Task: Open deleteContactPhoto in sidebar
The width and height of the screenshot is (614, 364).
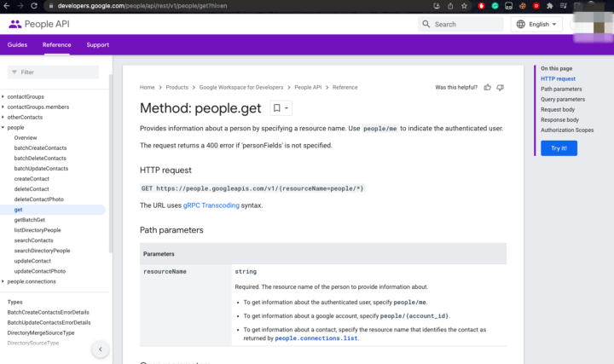Action: (38, 199)
